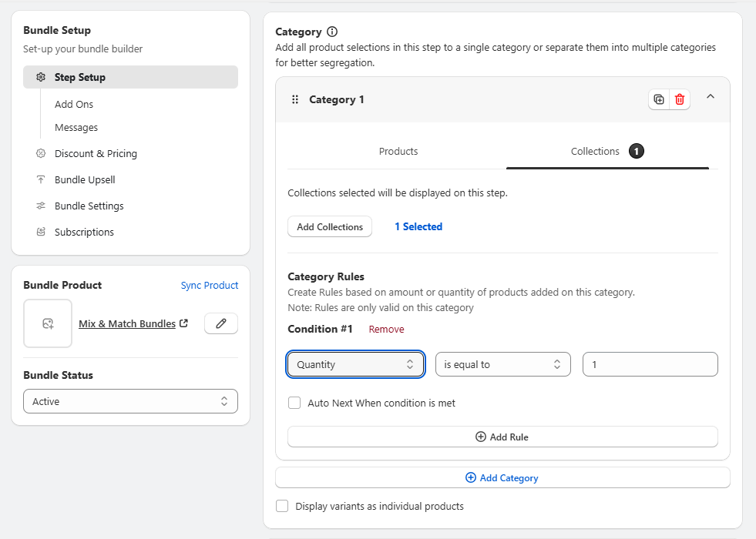Click the Step Setup gear icon

click(x=41, y=77)
